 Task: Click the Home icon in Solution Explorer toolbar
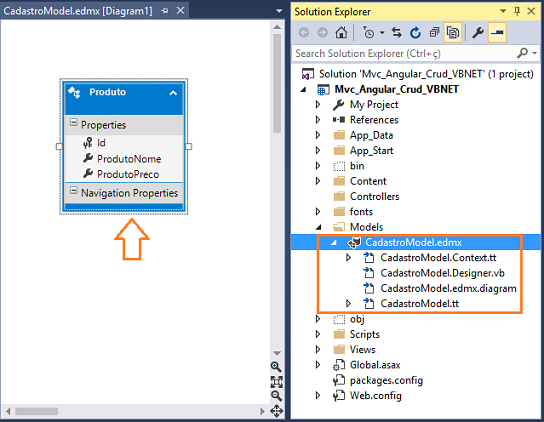[x=341, y=33]
